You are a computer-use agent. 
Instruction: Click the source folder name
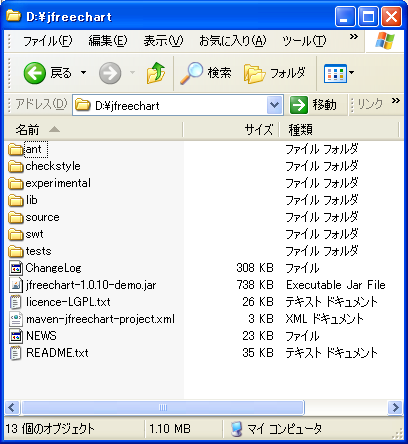pyautogui.click(x=42, y=217)
